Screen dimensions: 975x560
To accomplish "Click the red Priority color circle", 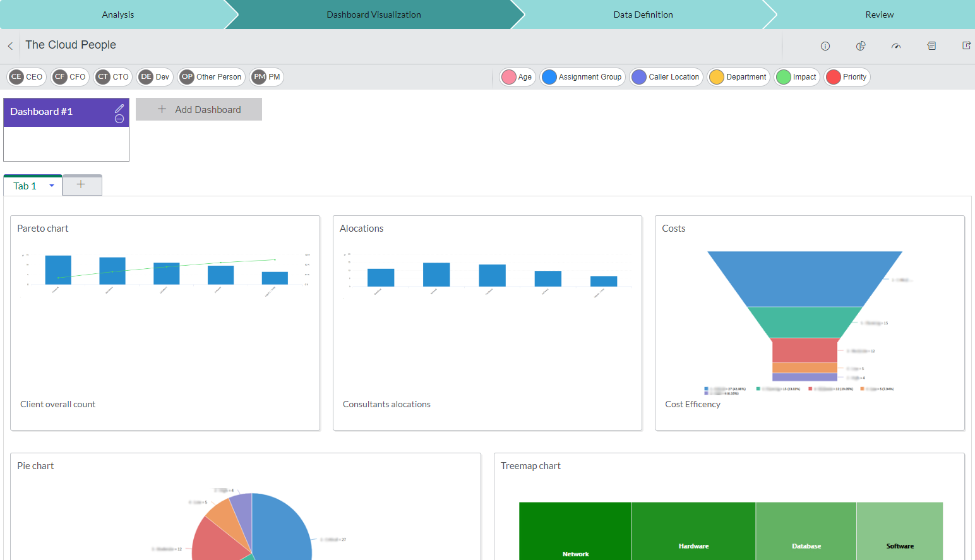I will (x=834, y=77).
